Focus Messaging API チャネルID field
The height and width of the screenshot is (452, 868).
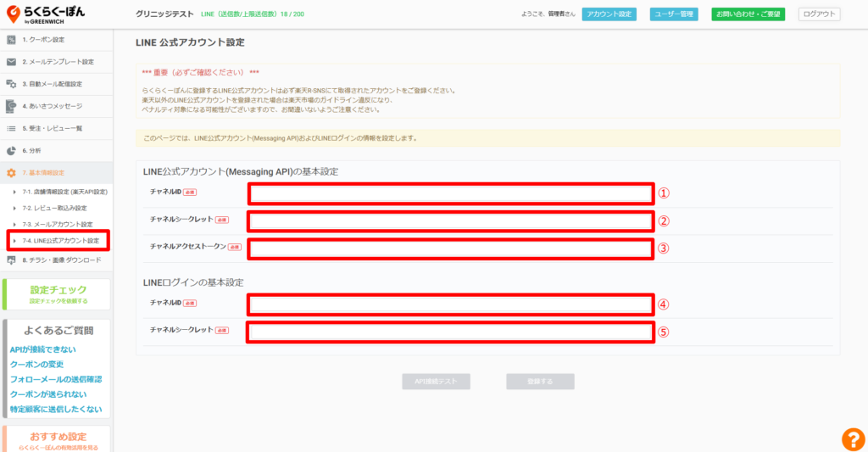tap(451, 193)
